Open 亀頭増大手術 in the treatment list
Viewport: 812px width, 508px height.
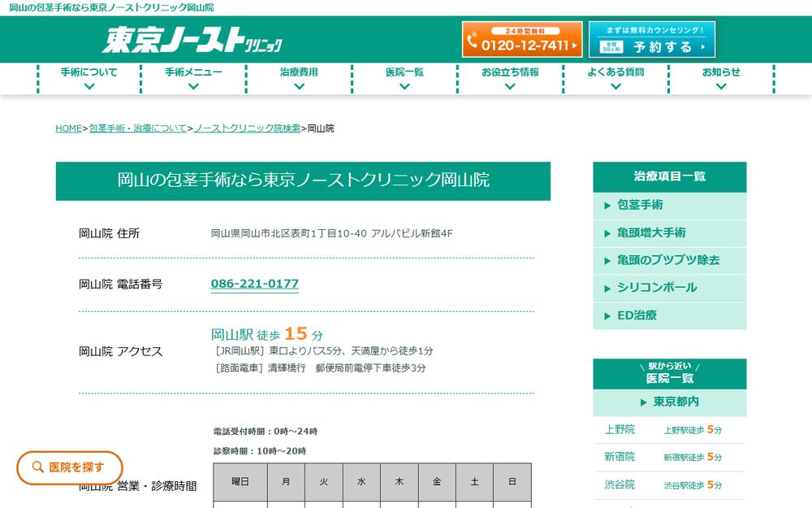(670, 233)
